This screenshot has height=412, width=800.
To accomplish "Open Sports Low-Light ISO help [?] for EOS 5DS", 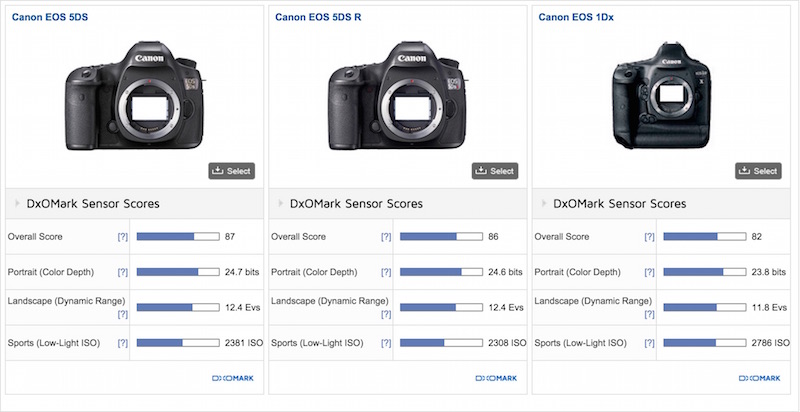I will [122, 343].
